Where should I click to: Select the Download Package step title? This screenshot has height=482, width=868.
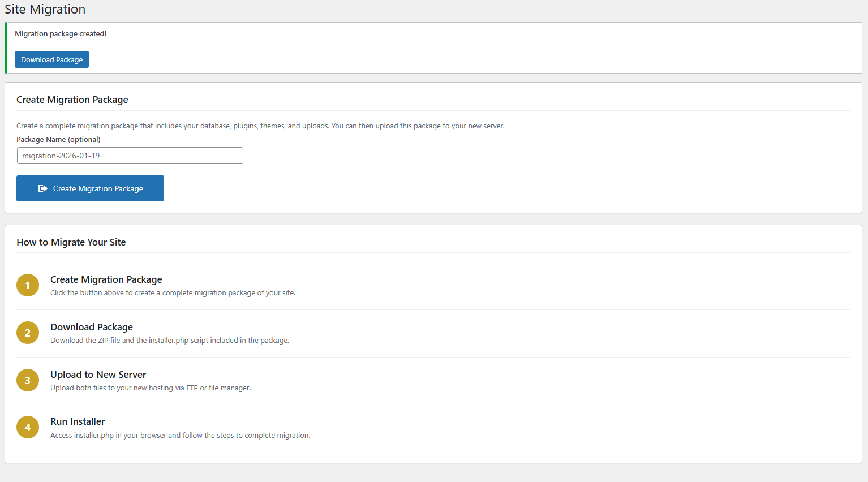92,327
